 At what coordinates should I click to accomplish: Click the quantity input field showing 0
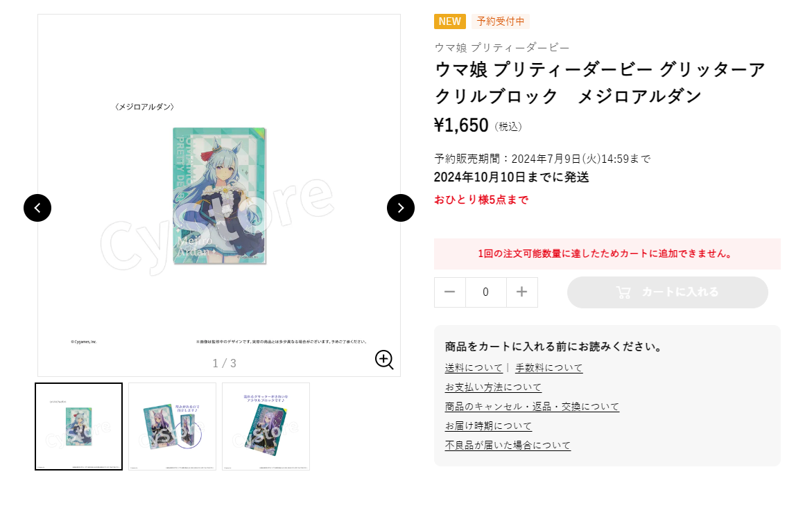(x=486, y=292)
